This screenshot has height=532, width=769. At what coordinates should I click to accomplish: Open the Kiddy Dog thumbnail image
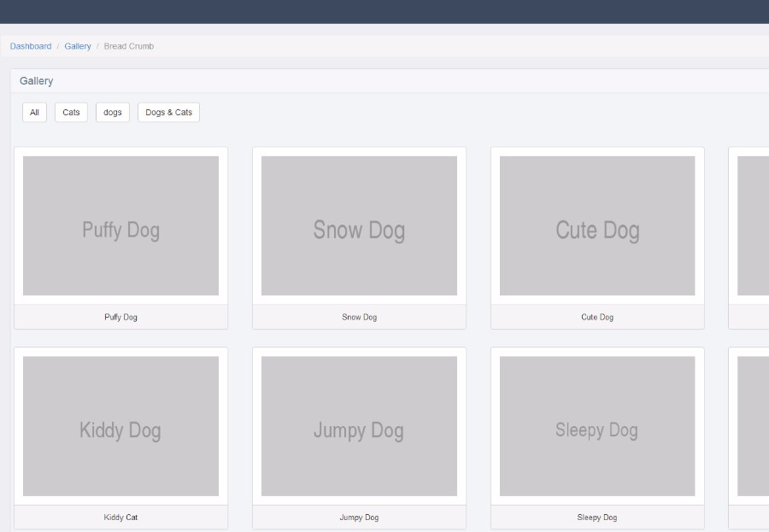pyautogui.click(x=120, y=426)
